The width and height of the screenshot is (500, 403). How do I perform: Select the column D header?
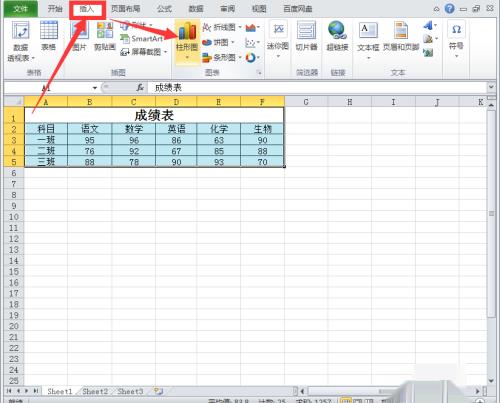pos(176,102)
